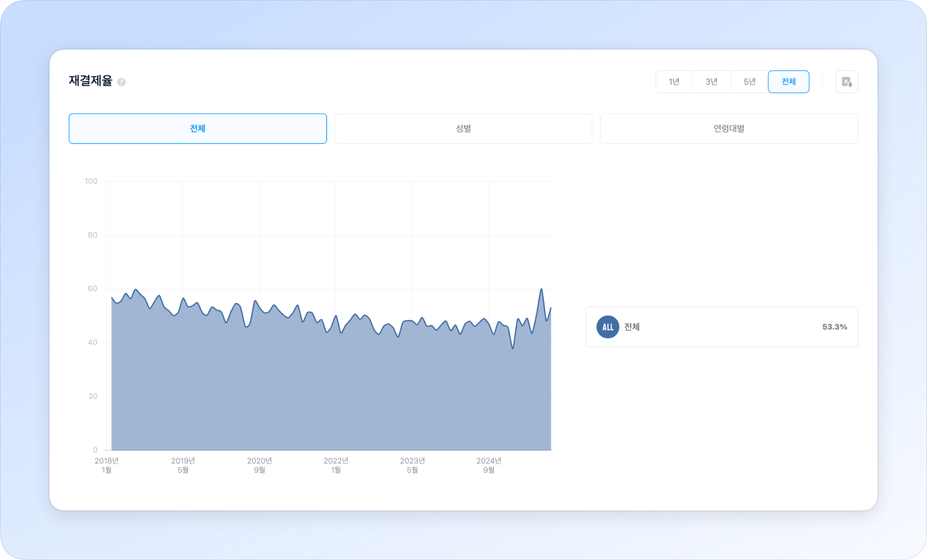Viewport: 927px width, 560px height.
Task: Select the 전체 period button at top right
Action: pos(788,82)
